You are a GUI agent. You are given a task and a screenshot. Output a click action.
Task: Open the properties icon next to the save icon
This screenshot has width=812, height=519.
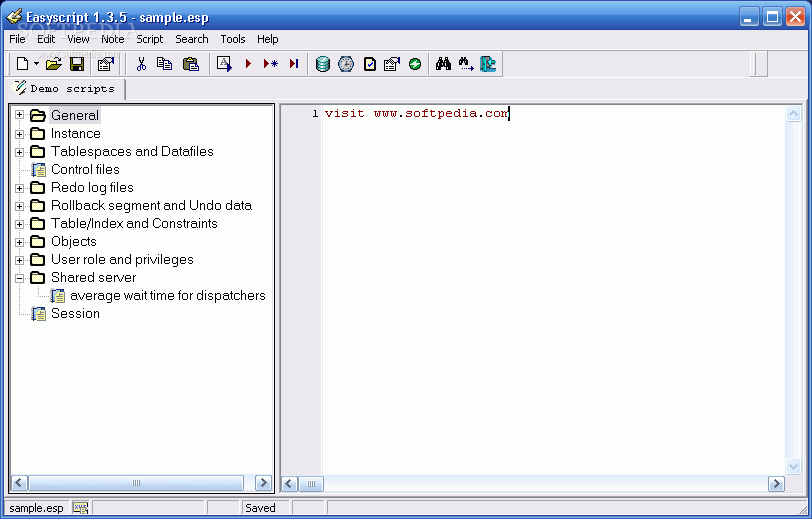point(106,64)
